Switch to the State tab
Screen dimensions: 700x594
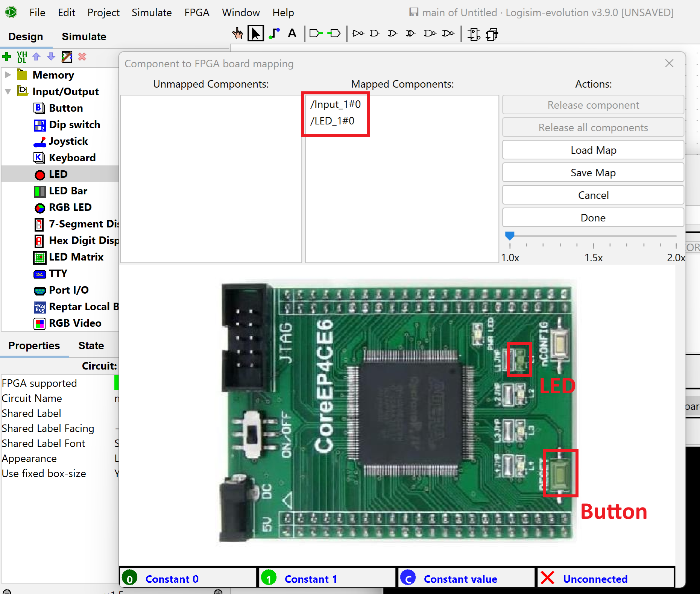point(91,345)
